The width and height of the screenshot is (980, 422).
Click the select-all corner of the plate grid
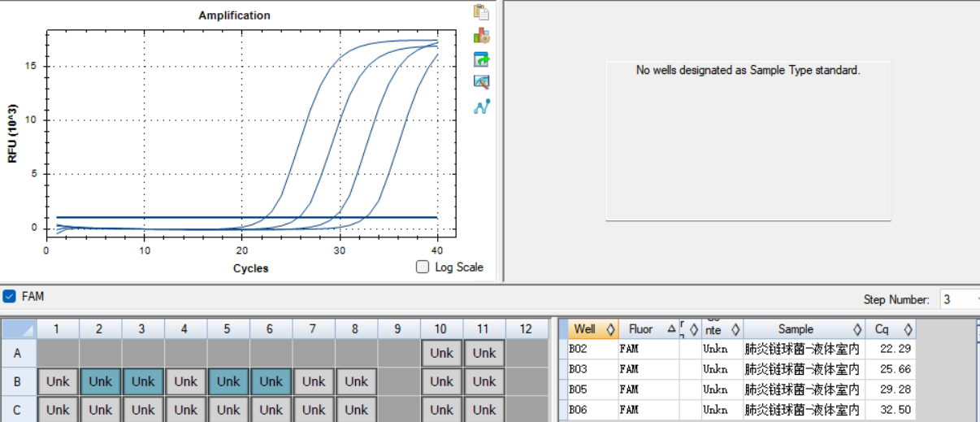19,329
